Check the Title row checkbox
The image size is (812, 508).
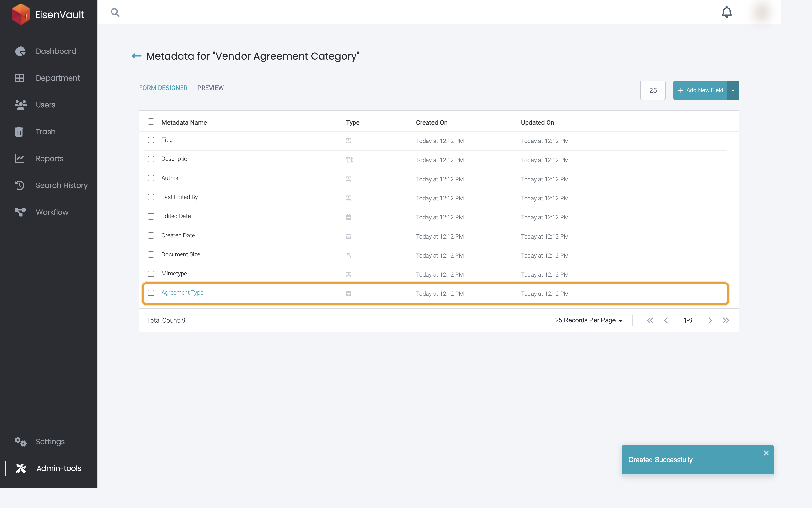tap(151, 140)
